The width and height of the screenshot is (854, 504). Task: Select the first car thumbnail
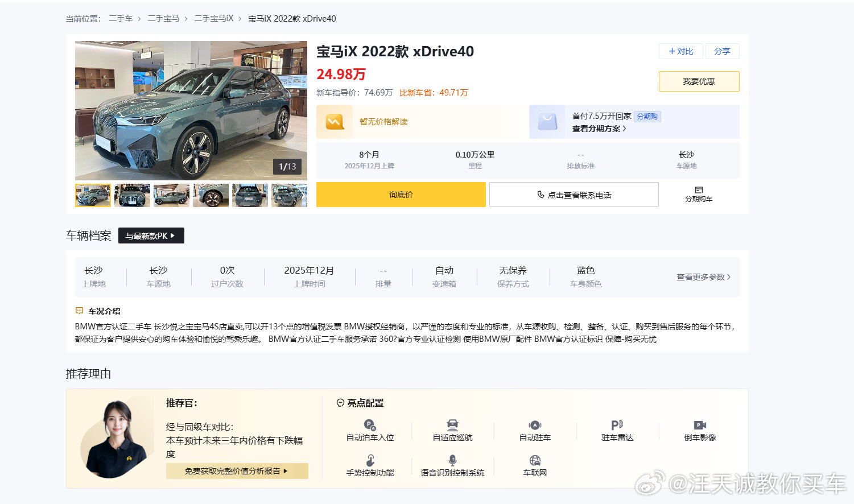pos(93,195)
